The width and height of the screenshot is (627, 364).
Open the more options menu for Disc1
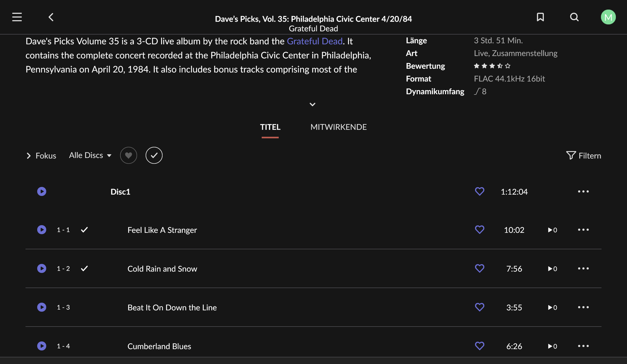coord(583,191)
